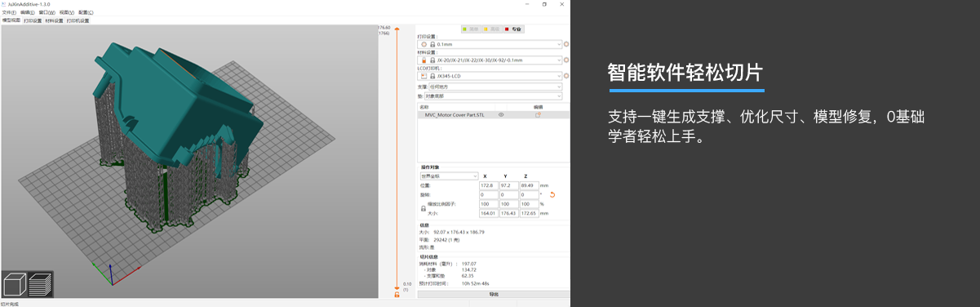Click the position Z field 89.49
Screen dimensions: 980x307
(x=529, y=185)
